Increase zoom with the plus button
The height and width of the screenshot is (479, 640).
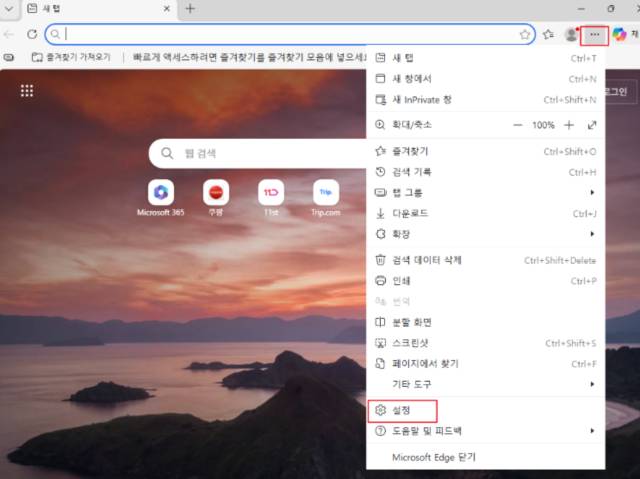point(569,125)
